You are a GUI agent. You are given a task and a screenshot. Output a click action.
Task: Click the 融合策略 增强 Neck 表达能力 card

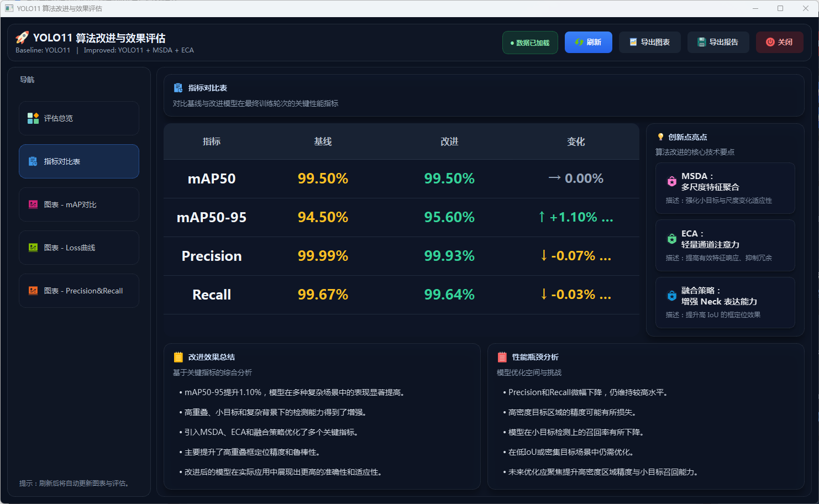point(725,302)
